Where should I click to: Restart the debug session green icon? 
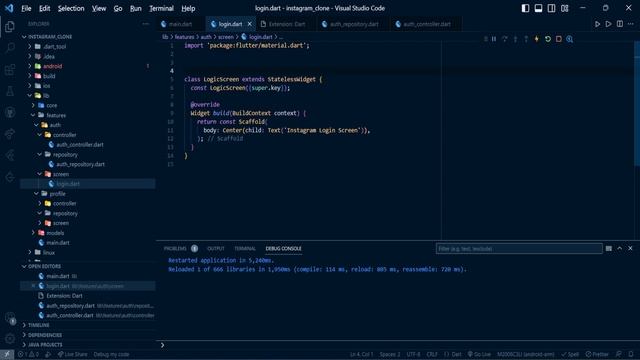548,39
